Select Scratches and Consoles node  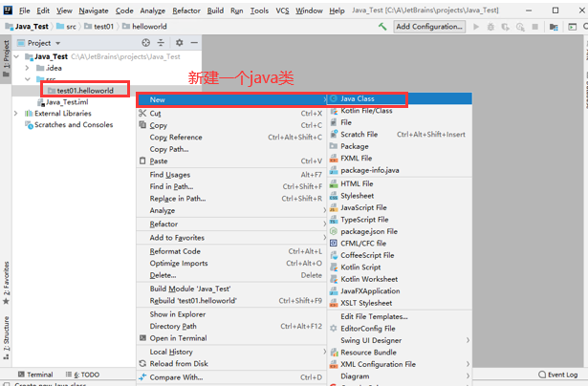coord(69,125)
